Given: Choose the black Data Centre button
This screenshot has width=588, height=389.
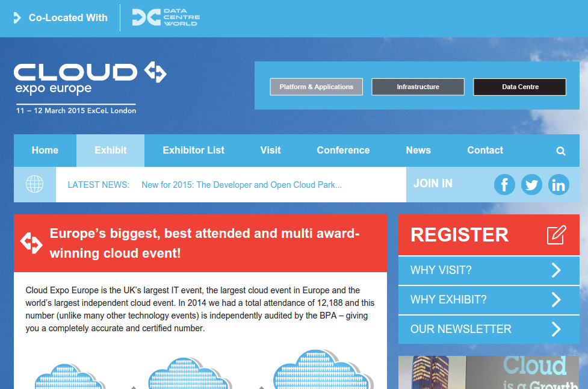Looking at the screenshot, I should [x=519, y=87].
